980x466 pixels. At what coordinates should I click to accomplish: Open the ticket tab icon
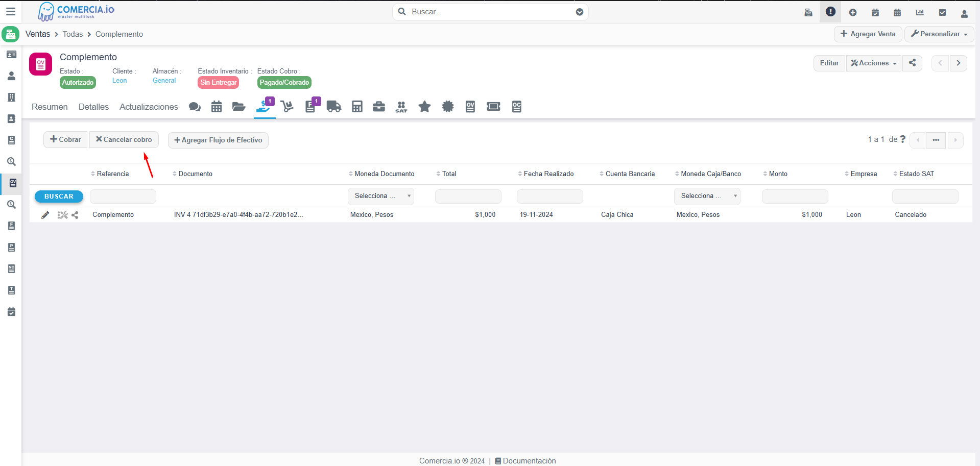pos(493,107)
